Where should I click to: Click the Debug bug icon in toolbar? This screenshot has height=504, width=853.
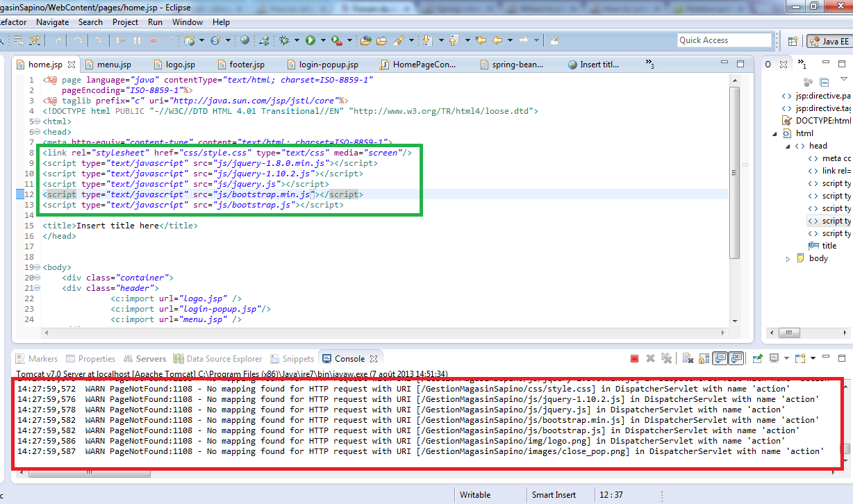click(285, 40)
